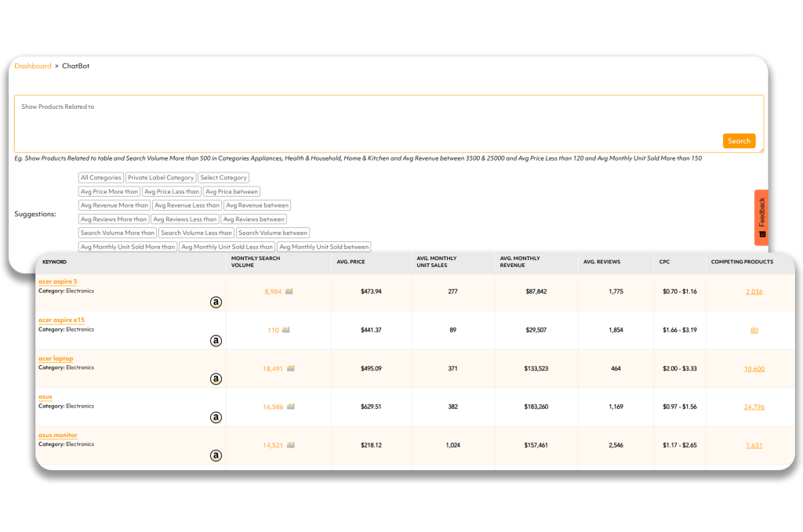The image size is (803, 532).
Task: Open asus keyword link
Action: [45, 396]
